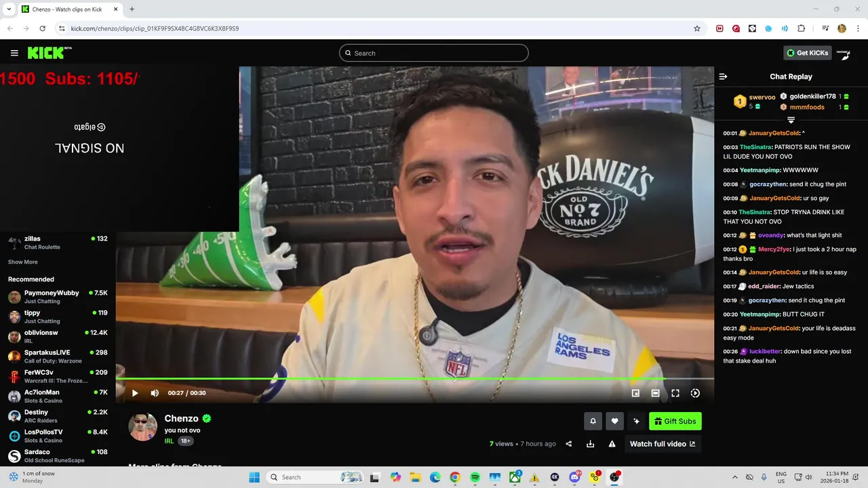Bookmark this page with the star icon
This screenshot has width=868, height=488.
(696, 28)
